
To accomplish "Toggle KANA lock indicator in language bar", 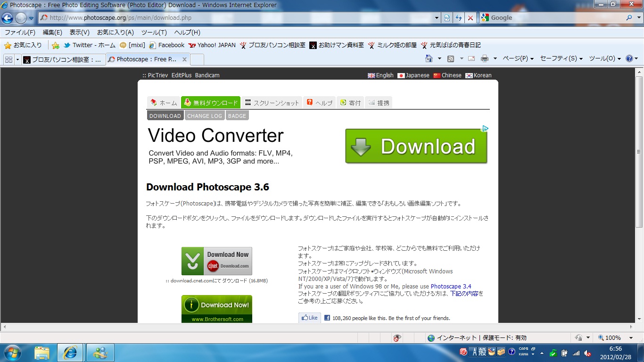I will 523,354.
